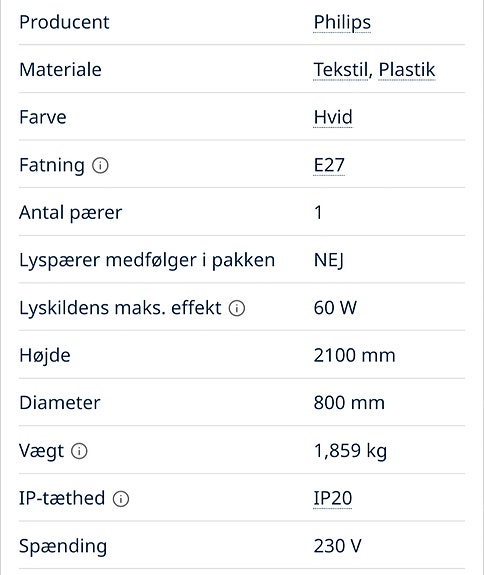
Task: Follow the Plastik material link
Action: [407, 70]
